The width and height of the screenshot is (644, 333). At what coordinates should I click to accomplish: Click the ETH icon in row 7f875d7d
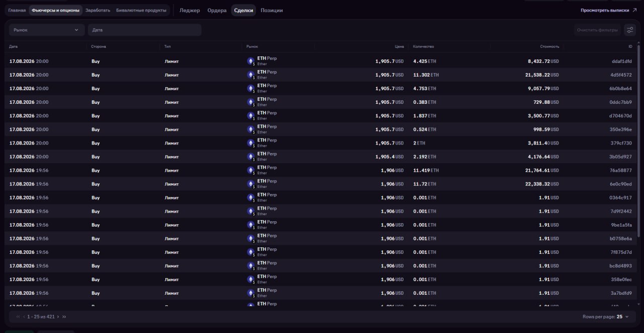click(251, 252)
